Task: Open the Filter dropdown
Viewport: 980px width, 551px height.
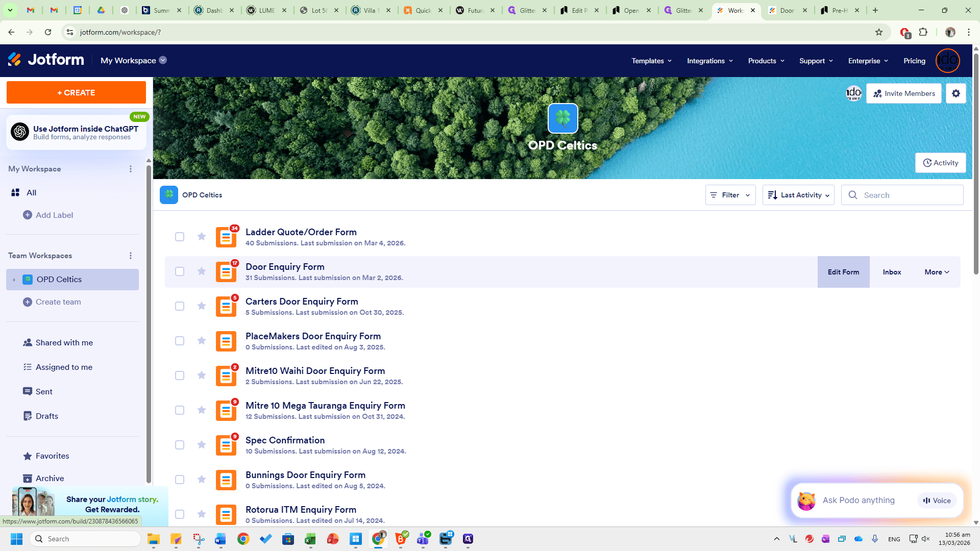Action: (730, 195)
